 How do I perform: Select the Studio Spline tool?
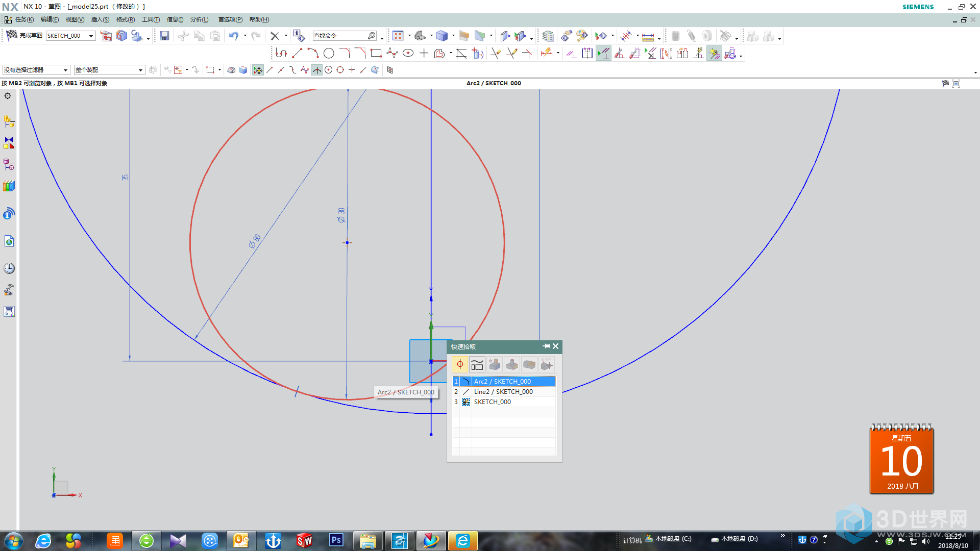[392, 53]
